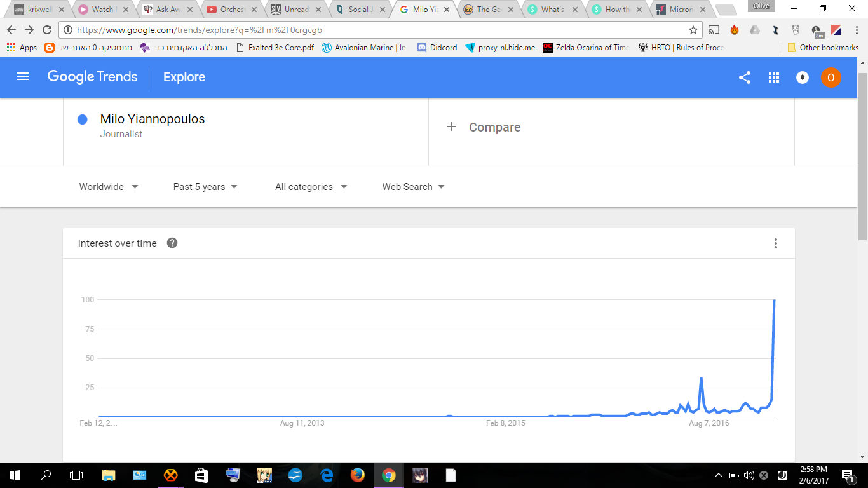The height and width of the screenshot is (488, 868).
Task: Open Exalted 3e Core.pdf bookmark
Action: (x=275, y=48)
